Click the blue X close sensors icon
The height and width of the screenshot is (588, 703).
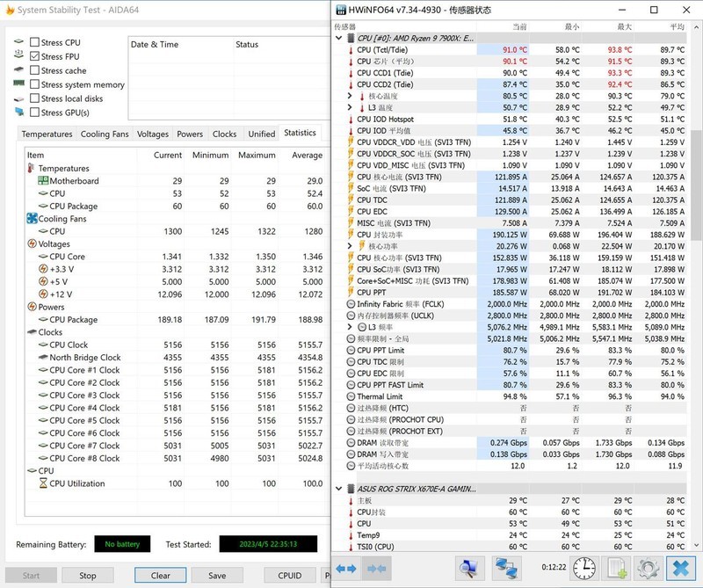680,568
